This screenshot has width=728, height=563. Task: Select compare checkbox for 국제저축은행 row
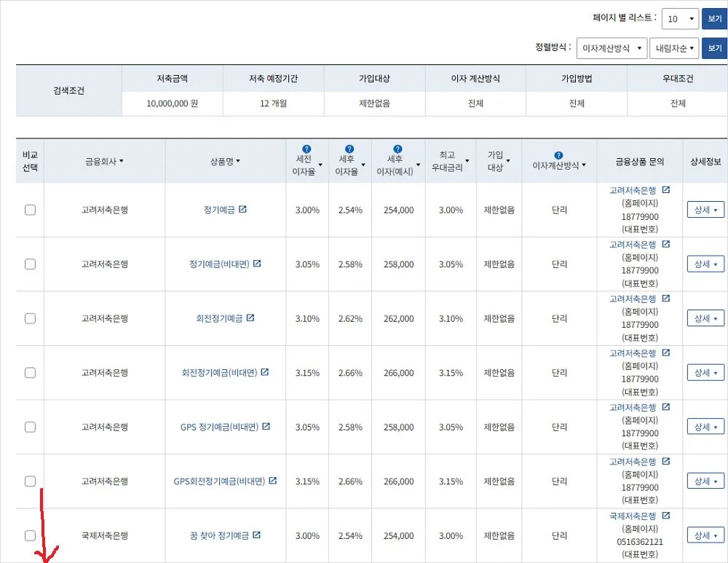click(x=30, y=535)
